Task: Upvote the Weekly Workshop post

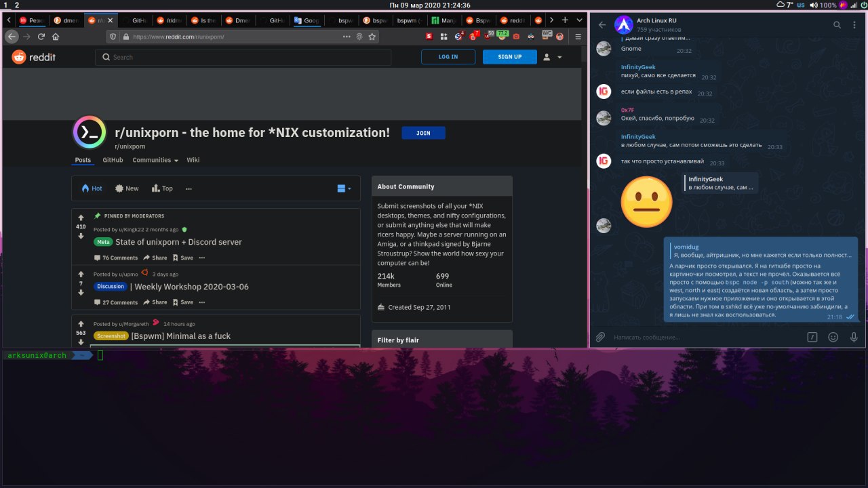Action: coord(81,274)
